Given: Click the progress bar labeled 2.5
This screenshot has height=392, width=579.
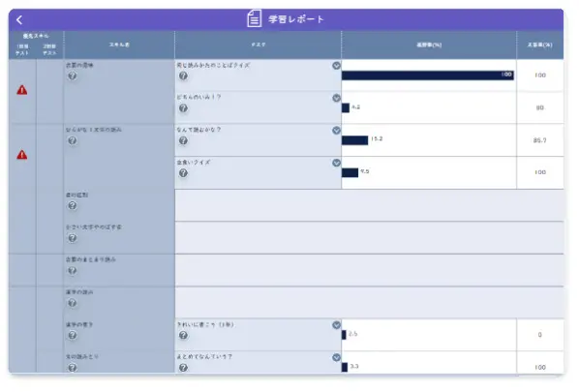Looking at the screenshot, I should click(344, 335).
